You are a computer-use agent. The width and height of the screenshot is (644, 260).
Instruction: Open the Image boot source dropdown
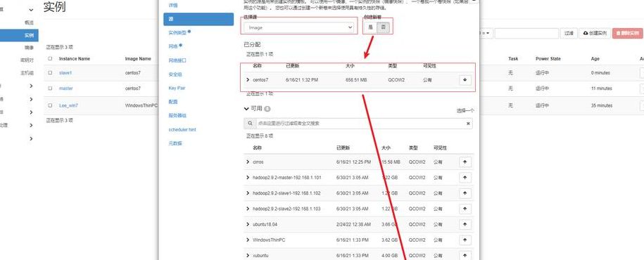(298, 27)
